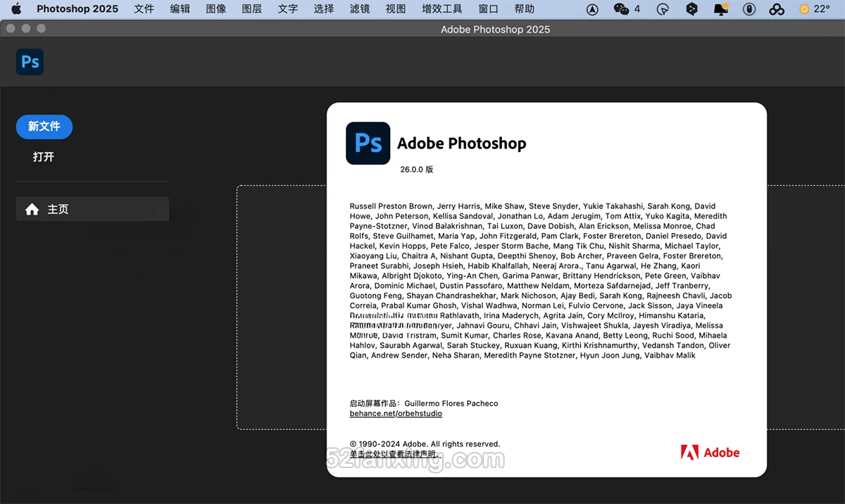This screenshot has width=845, height=504.
Task: Open the 窗口 menu
Action: (488, 9)
